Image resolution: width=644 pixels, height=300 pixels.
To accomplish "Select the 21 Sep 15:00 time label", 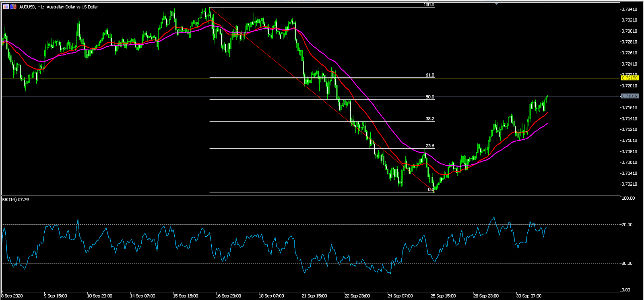I will pos(314,296).
